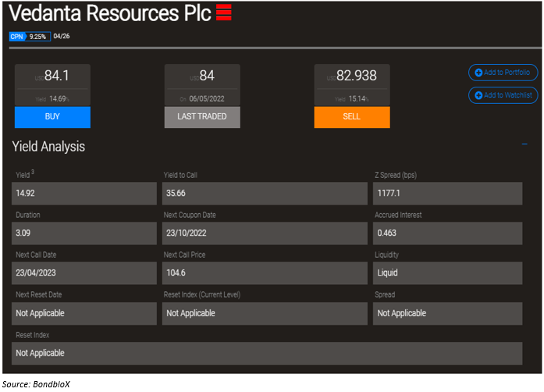Click the Yield to Call field
The width and height of the screenshot is (544, 392).
coord(265,194)
